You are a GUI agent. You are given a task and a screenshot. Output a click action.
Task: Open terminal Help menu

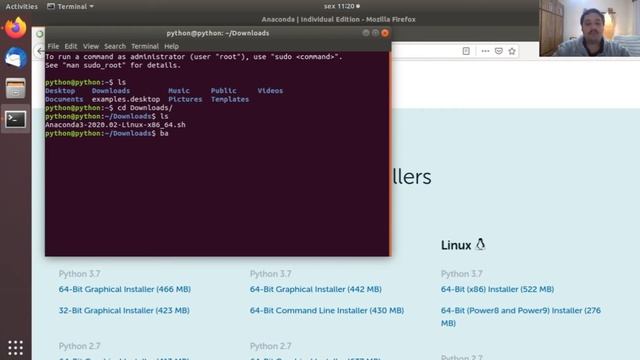(171, 46)
